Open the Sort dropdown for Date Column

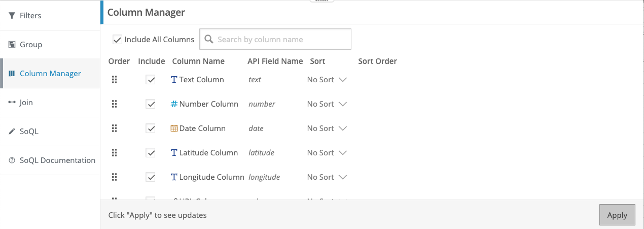(x=327, y=128)
